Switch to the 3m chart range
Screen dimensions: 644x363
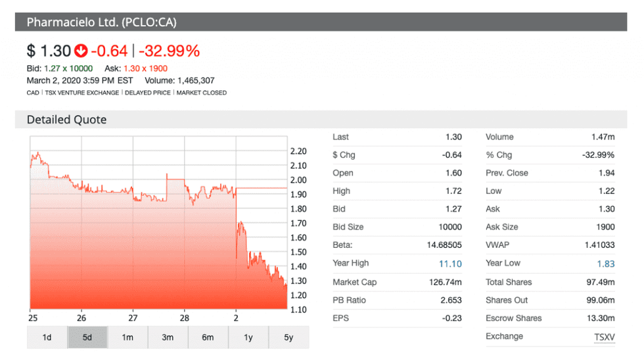[168, 337]
